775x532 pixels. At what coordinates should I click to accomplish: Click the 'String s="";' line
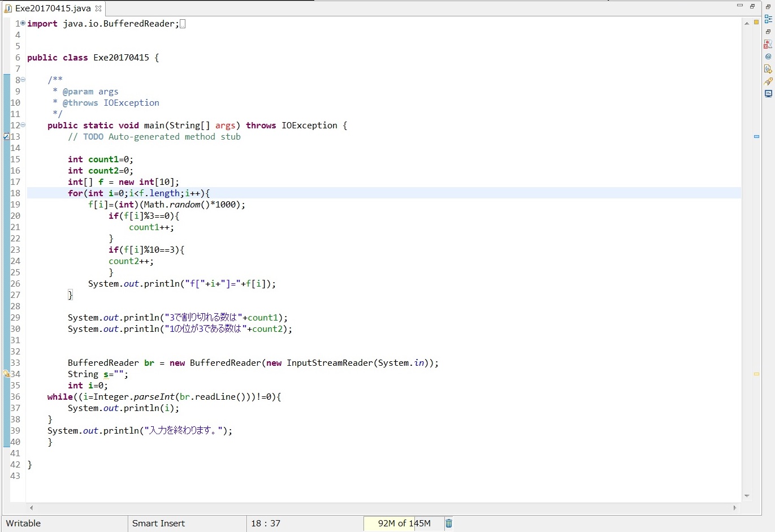(x=98, y=374)
